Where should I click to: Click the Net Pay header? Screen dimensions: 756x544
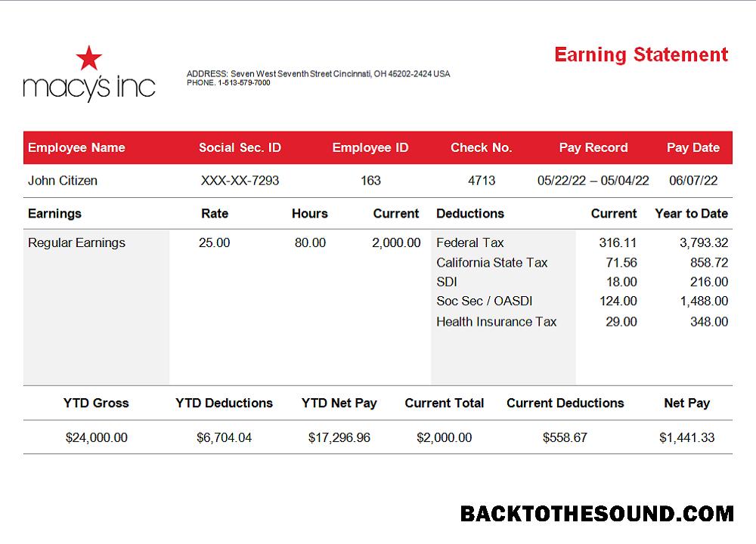(x=686, y=403)
